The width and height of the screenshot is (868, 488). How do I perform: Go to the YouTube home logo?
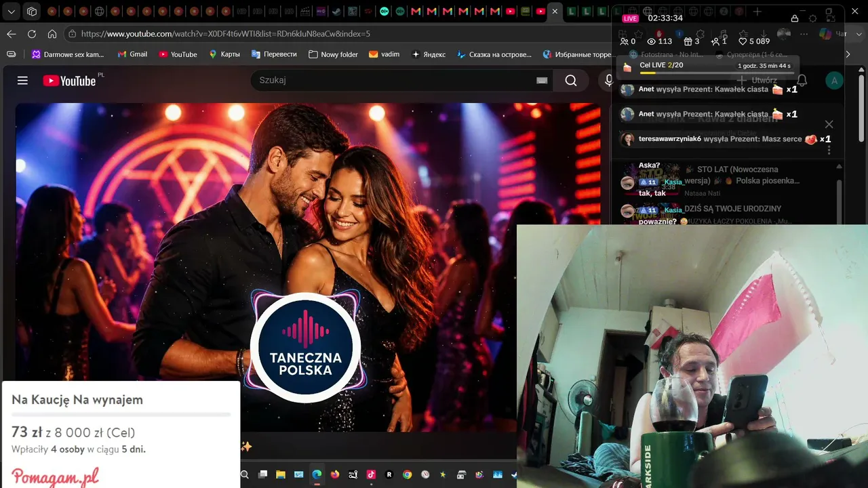[70, 81]
